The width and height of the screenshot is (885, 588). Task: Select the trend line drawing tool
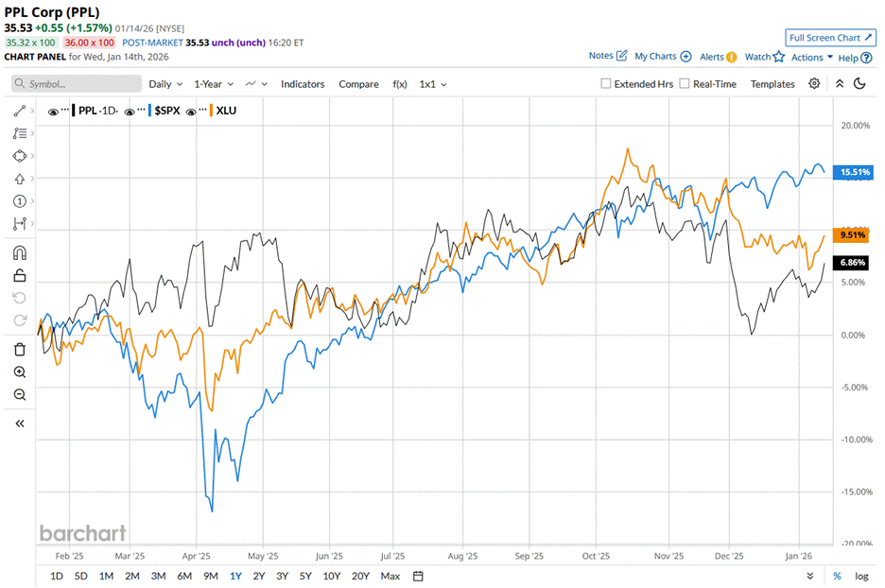point(20,112)
